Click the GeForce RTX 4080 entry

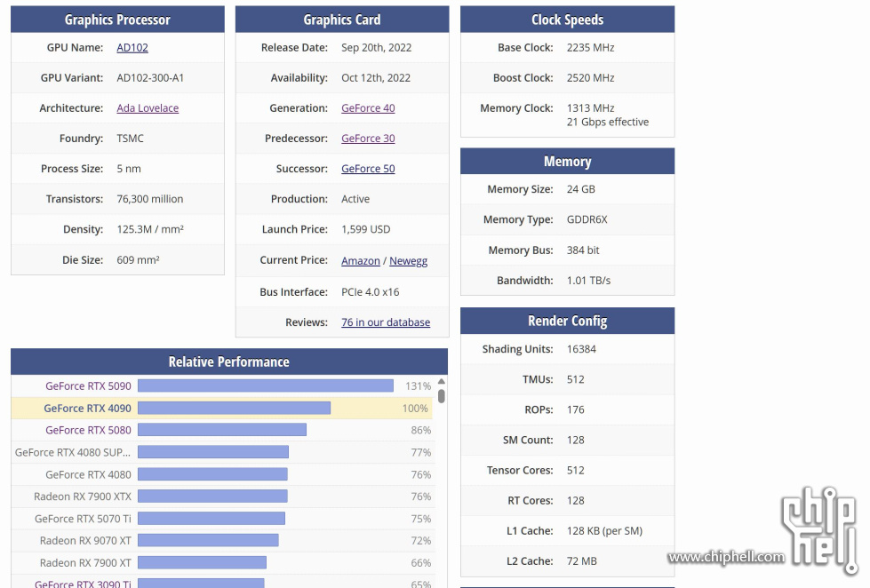(x=88, y=475)
